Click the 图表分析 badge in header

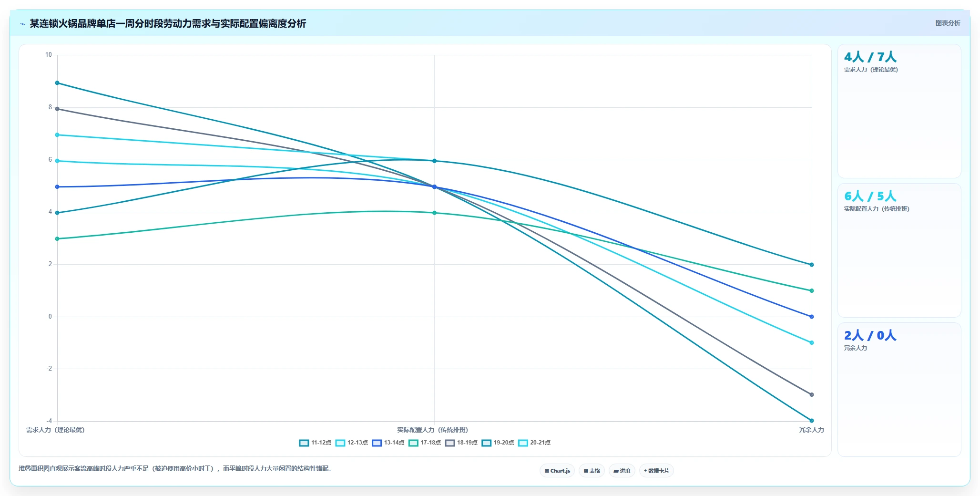click(x=948, y=23)
